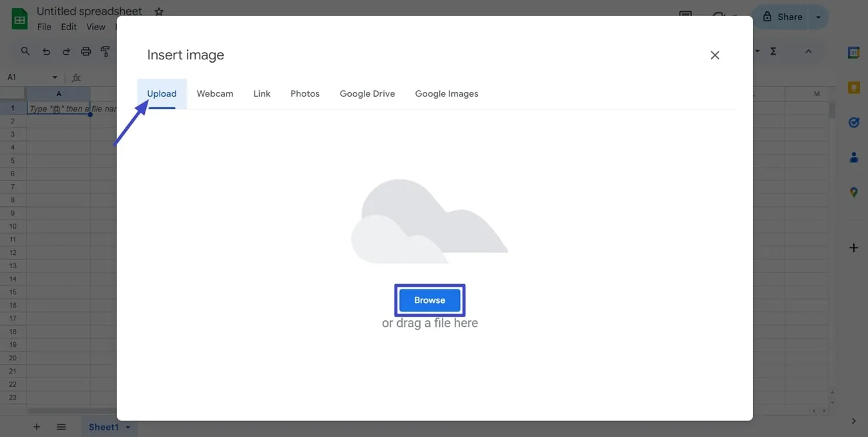The image size is (868, 437).
Task: Open the comments history icon
Action: (x=685, y=16)
